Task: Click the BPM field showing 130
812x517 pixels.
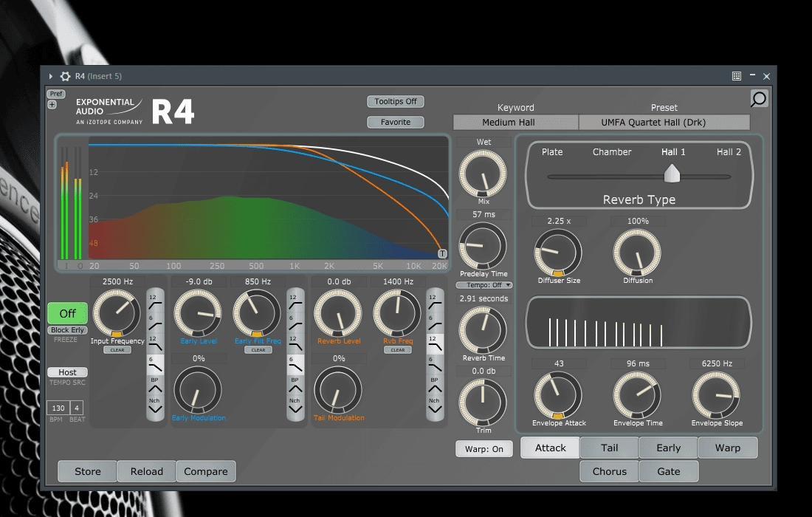Action: click(58, 408)
